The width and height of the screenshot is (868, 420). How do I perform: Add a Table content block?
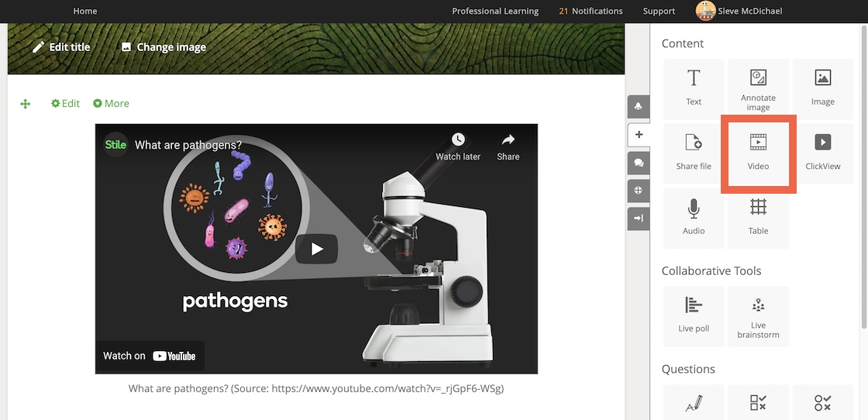759,219
